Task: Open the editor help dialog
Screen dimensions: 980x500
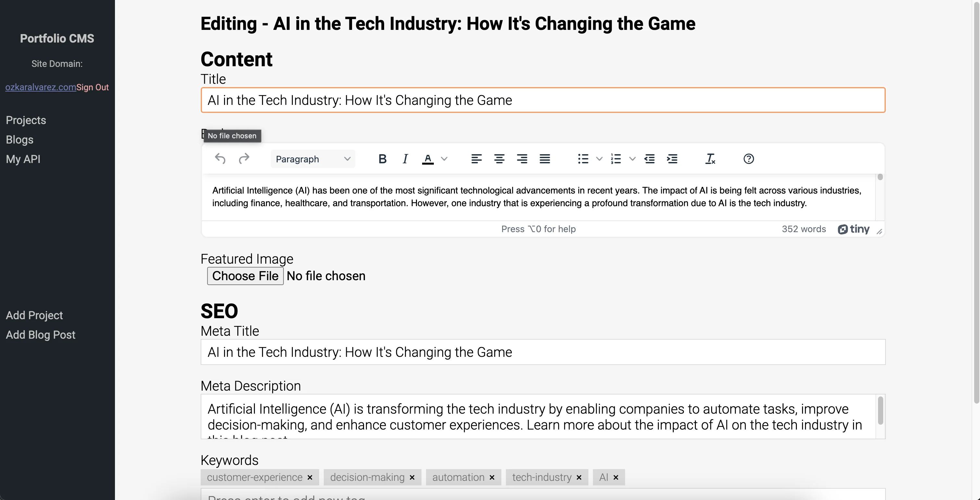Action: click(x=748, y=159)
